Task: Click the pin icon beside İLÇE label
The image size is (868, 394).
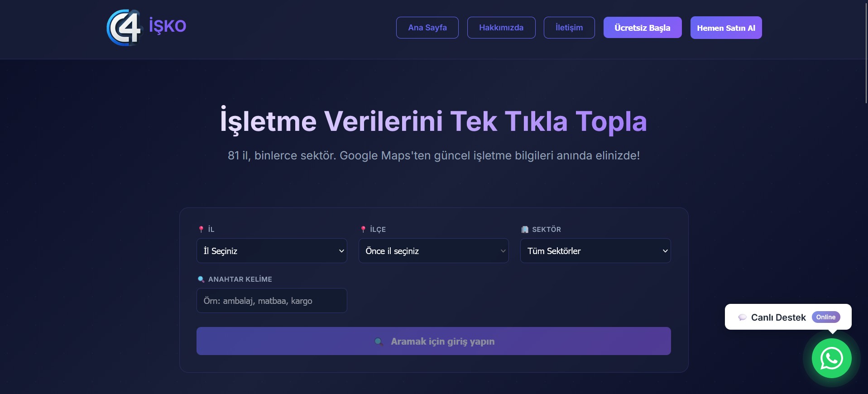Action: (363, 229)
